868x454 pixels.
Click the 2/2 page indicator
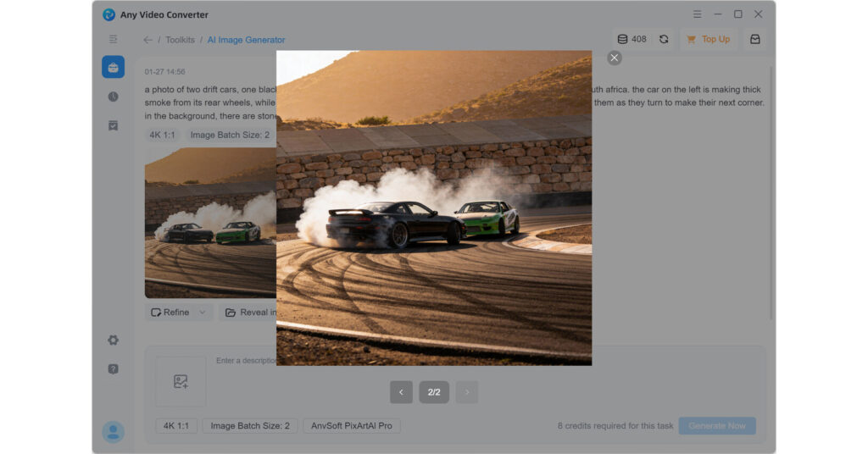pyautogui.click(x=434, y=392)
